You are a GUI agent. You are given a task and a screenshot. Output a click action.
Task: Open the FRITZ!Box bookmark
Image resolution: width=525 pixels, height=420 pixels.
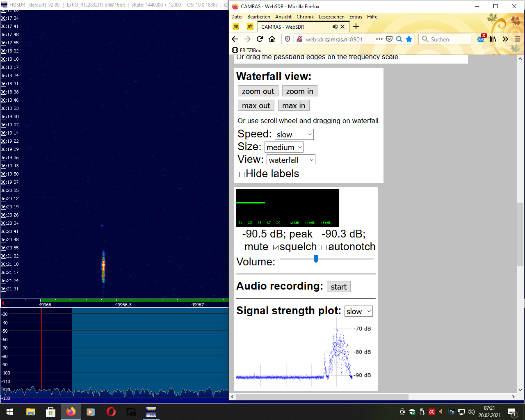pos(247,50)
